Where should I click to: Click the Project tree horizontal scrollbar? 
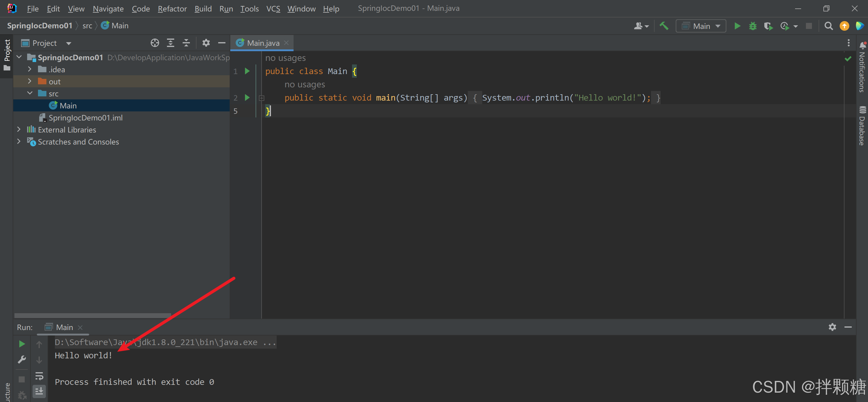click(x=92, y=316)
